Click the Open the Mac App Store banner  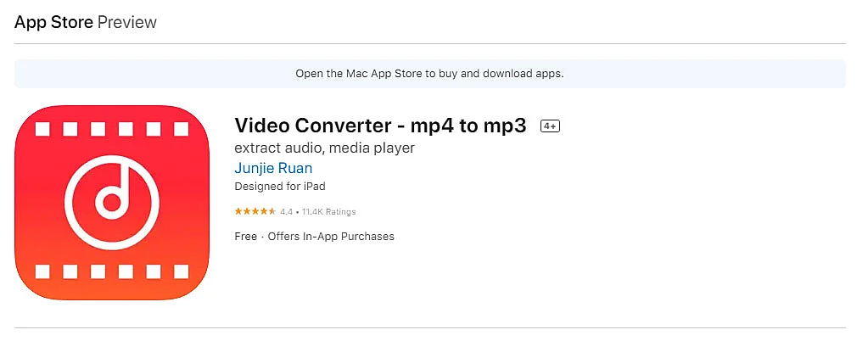click(x=429, y=74)
